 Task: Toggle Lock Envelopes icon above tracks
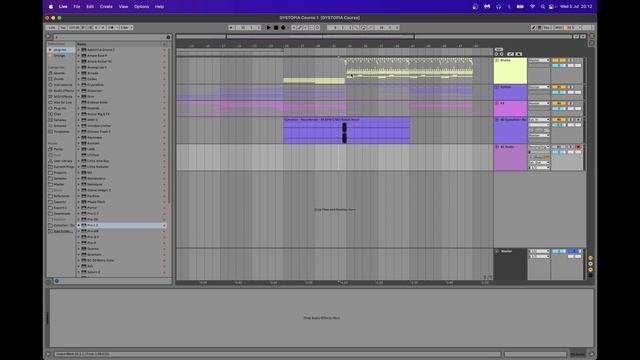coord(518,54)
